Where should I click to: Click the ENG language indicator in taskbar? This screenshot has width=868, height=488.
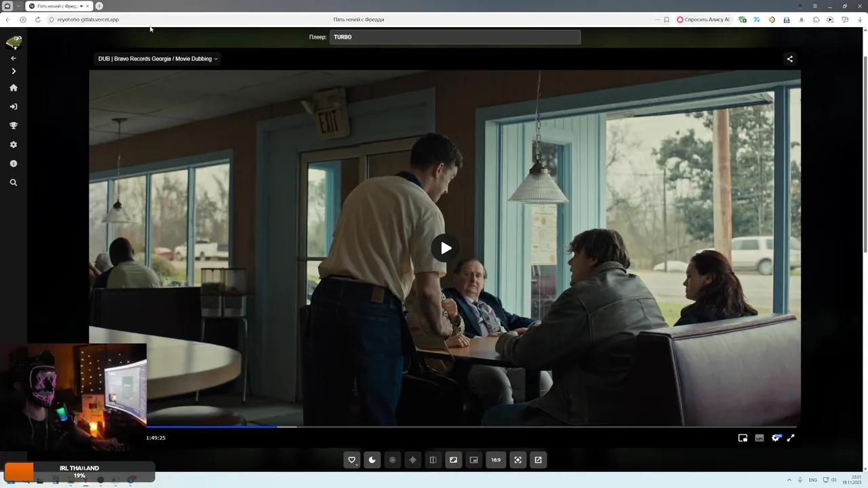coord(813,480)
